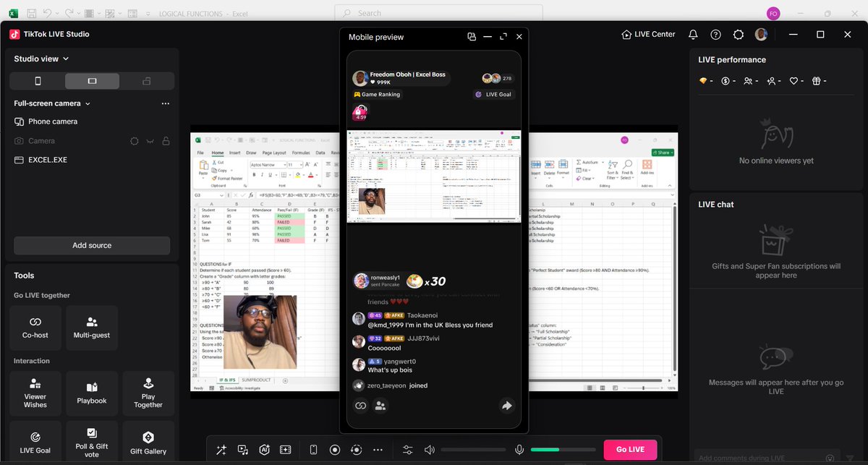Select the Multi-guest tool
868x465 pixels.
pos(91,328)
